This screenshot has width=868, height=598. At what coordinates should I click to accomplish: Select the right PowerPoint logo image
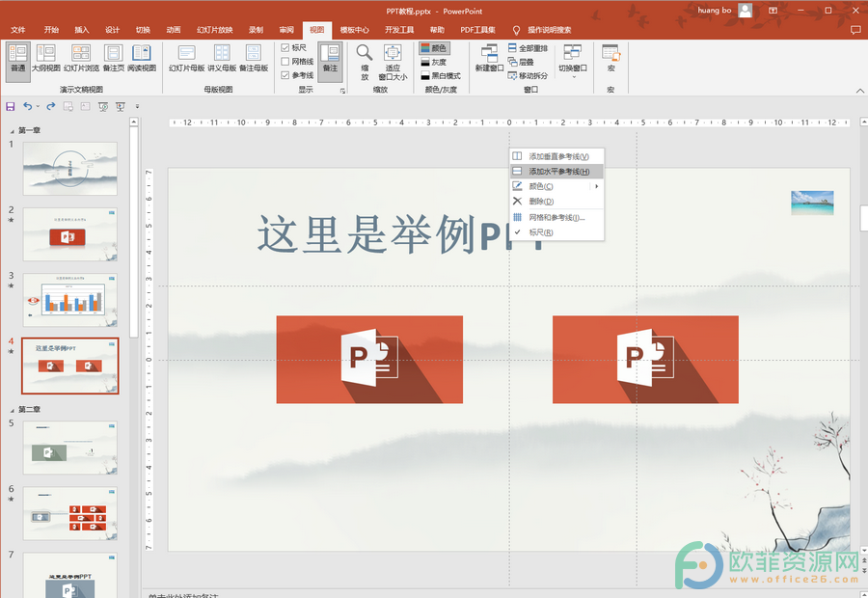point(645,360)
